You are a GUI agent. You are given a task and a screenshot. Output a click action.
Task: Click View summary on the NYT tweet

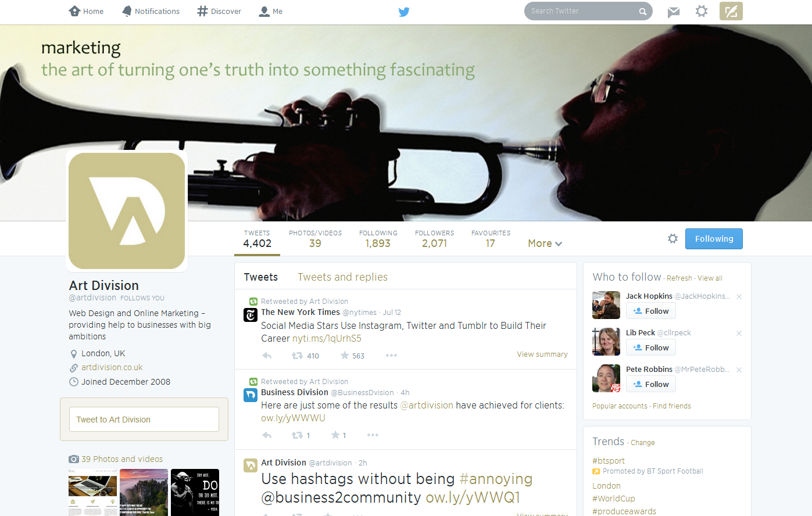(542, 354)
